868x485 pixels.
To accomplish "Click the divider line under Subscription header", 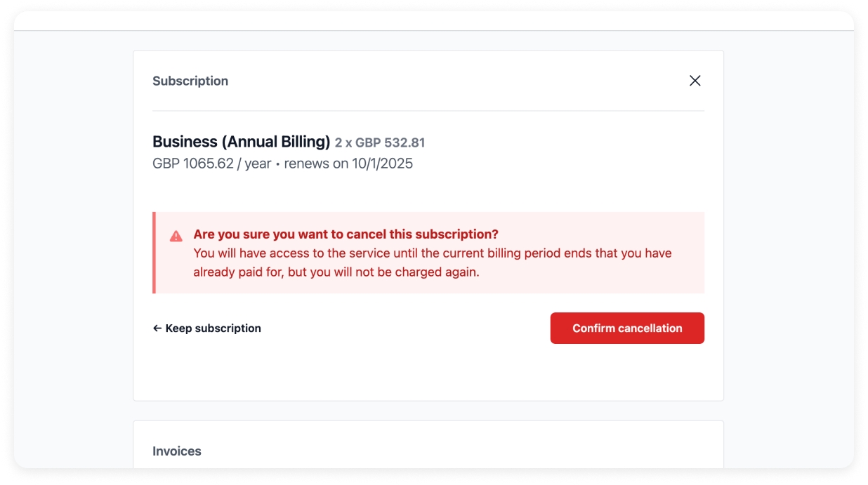I will 428,111.
